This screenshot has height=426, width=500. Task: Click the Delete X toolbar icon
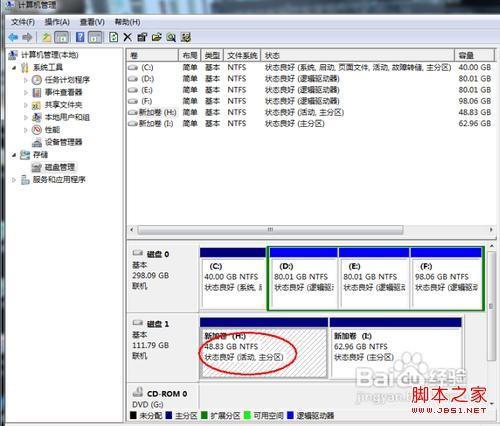coord(127,37)
